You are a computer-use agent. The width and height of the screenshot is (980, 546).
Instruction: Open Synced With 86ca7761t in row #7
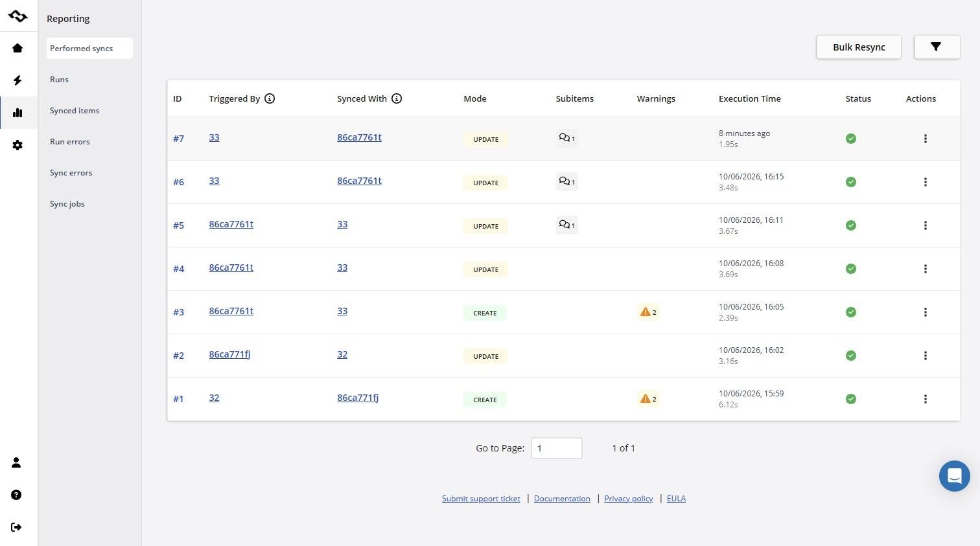pyautogui.click(x=359, y=137)
